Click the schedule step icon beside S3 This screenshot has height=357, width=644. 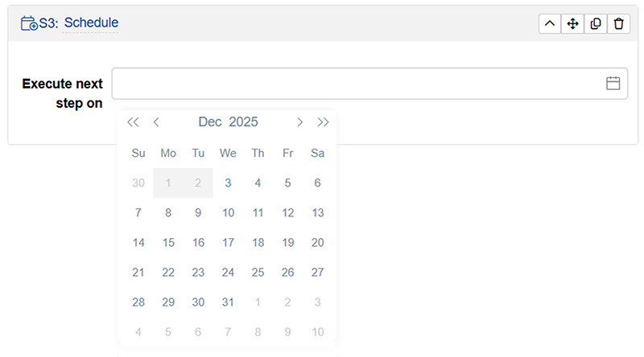29,23
